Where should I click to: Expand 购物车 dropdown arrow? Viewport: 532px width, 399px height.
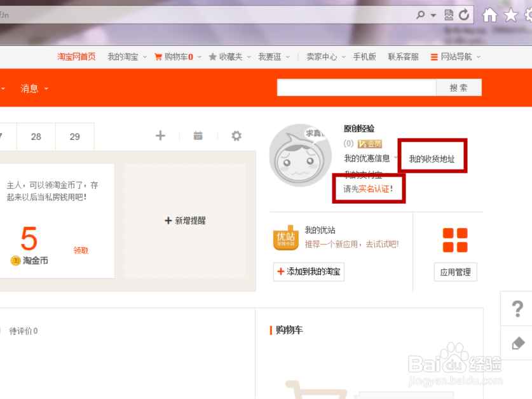click(200, 57)
